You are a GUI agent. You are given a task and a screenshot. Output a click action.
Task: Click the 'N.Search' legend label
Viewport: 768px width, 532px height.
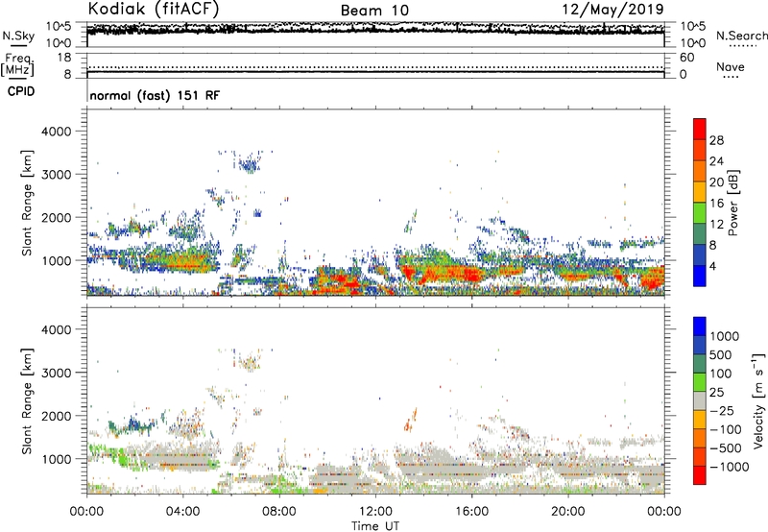(x=742, y=36)
